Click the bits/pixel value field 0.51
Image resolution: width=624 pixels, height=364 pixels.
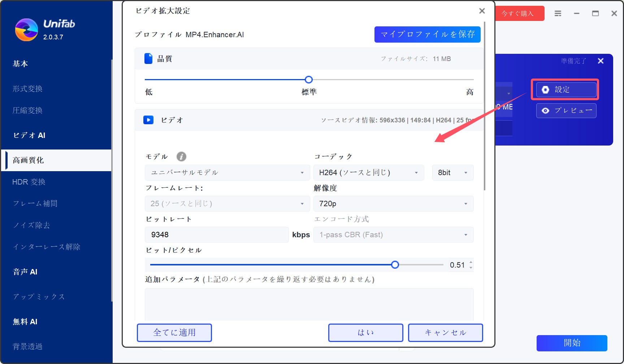point(458,265)
